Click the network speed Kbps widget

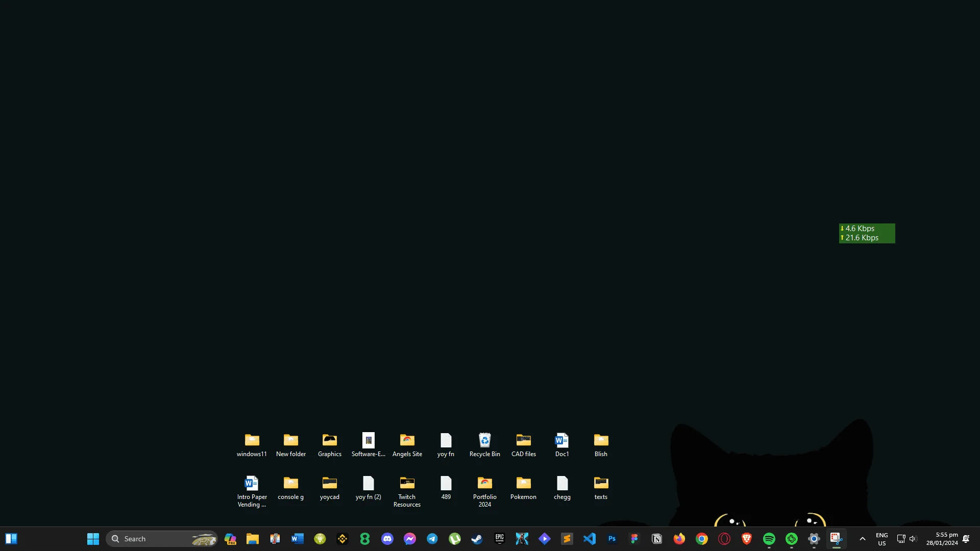[867, 233]
